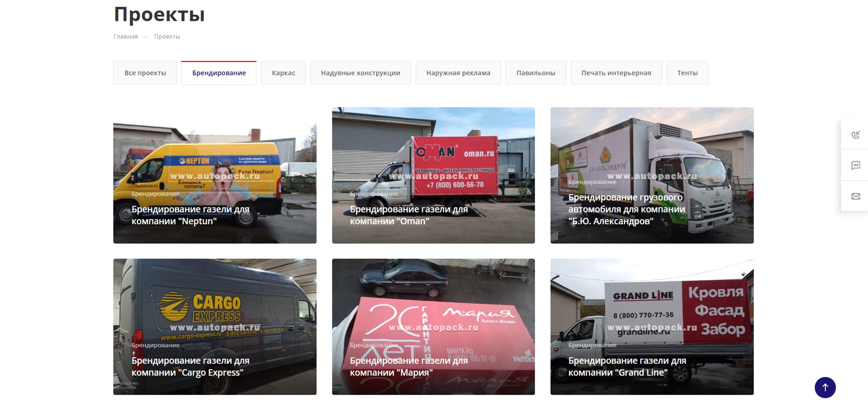Choose the Наружная реклама tab
Image resolution: width=868 pixels, height=405 pixels.
point(458,73)
